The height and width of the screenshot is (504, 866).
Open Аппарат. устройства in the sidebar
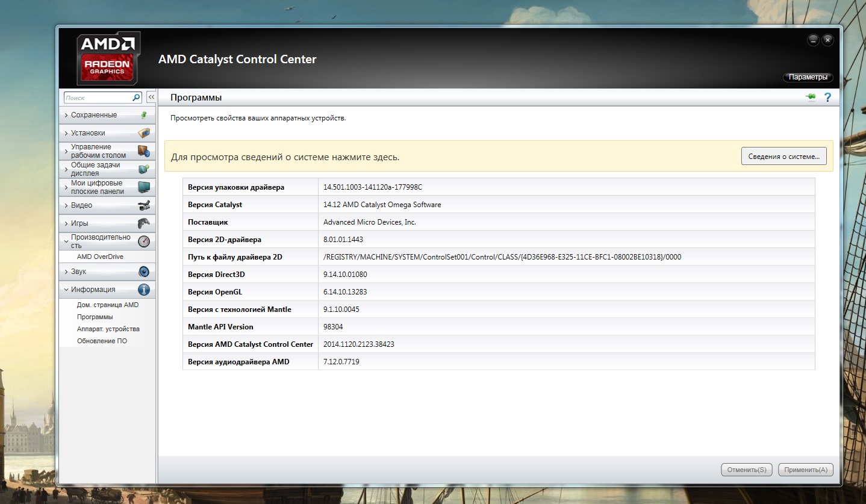pos(108,329)
